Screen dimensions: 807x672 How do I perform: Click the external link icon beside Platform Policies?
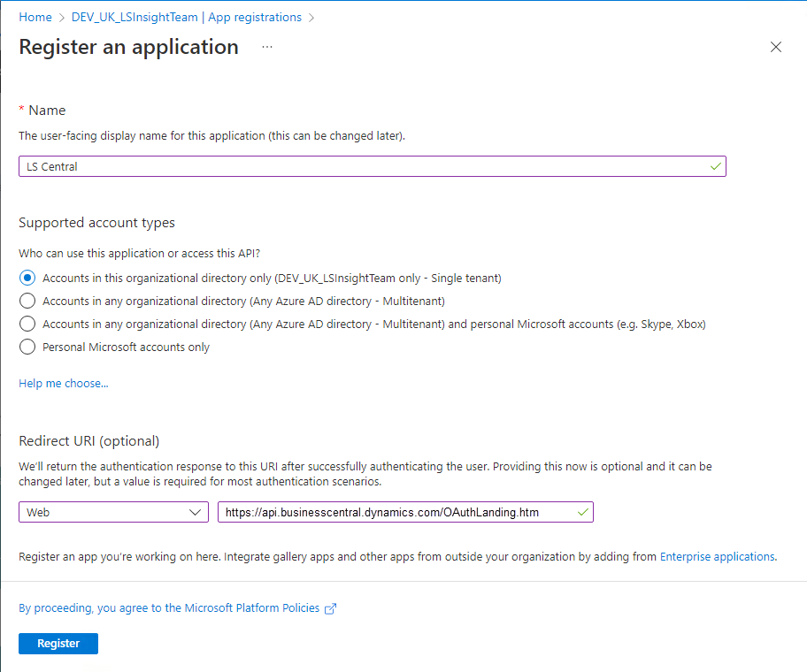pyautogui.click(x=331, y=608)
